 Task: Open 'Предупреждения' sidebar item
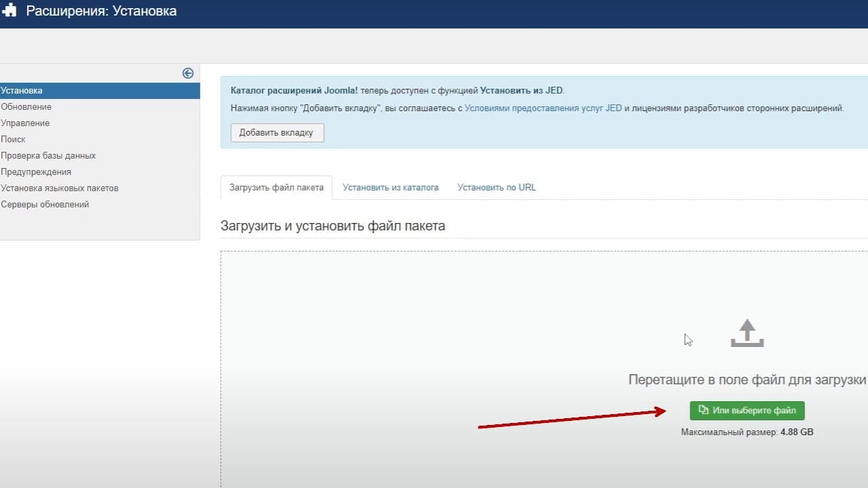[x=36, y=172]
